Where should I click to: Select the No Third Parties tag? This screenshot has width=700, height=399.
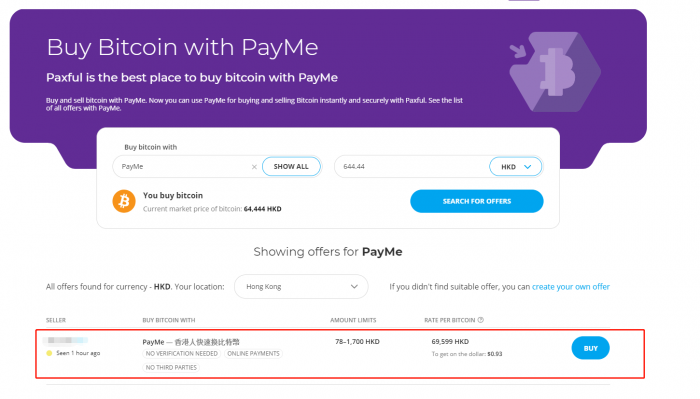(171, 367)
